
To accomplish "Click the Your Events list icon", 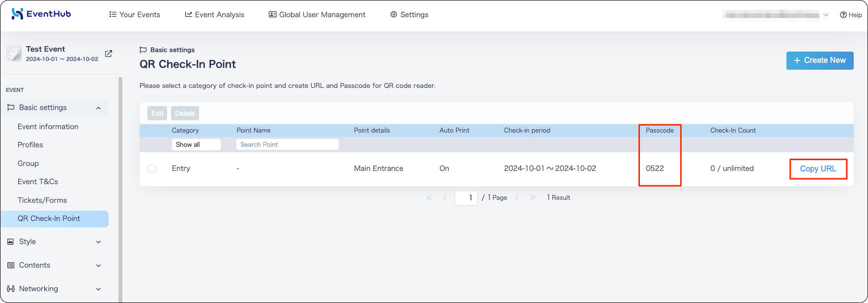I will pos(113,15).
